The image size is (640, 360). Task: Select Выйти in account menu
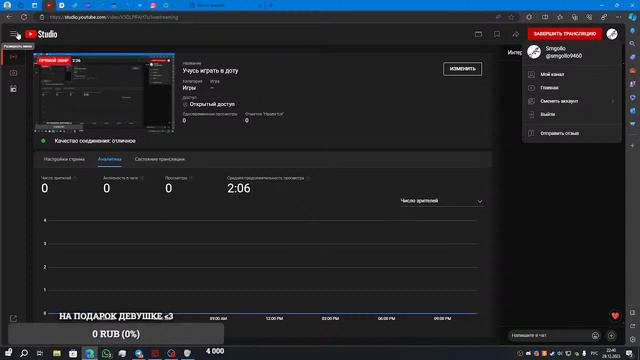[571, 114]
